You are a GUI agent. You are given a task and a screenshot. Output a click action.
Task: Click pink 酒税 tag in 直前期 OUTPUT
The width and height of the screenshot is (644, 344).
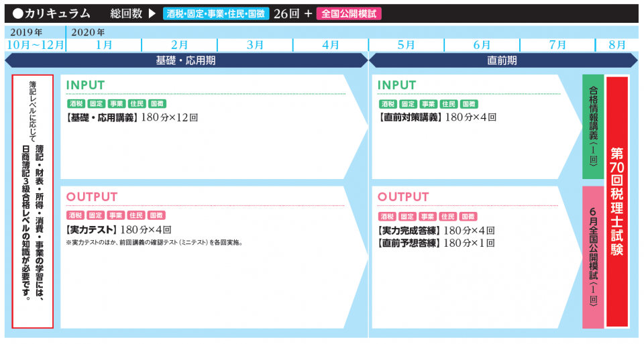click(387, 217)
